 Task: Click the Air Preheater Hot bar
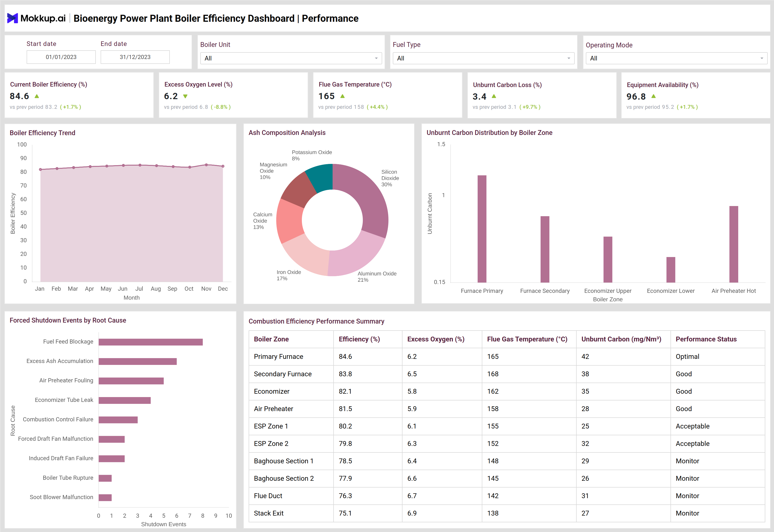coord(734,244)
